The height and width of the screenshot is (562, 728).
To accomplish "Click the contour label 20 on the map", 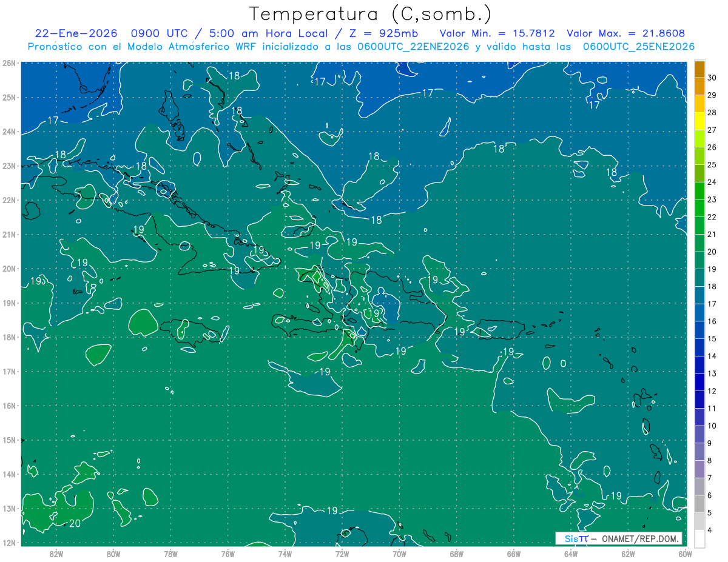I will tap(75, 523).
